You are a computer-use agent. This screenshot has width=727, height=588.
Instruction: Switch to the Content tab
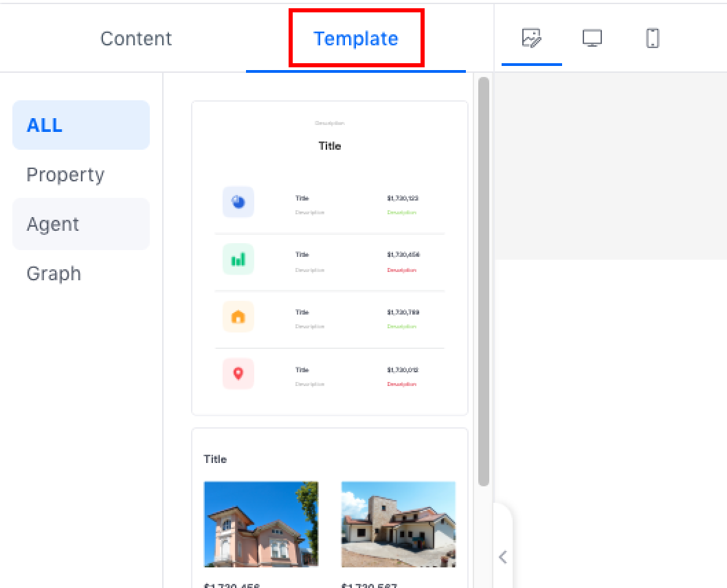[x=136, y=38]
